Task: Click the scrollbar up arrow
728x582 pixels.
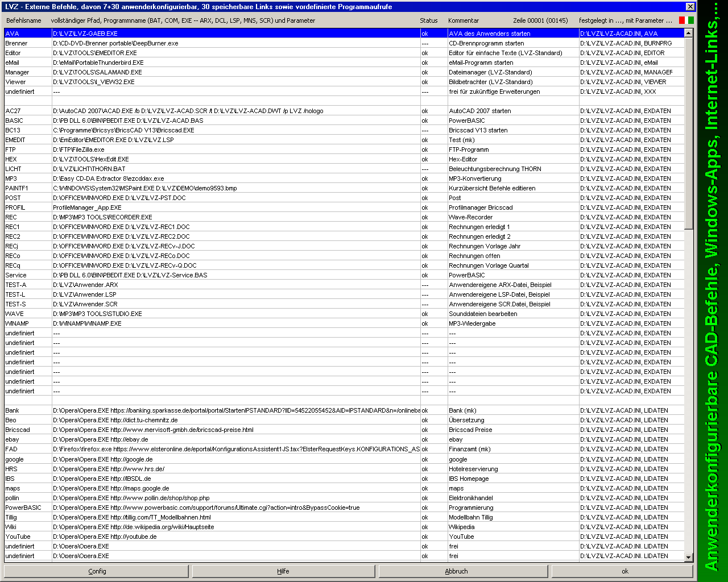Action: (x=689, y=33)
